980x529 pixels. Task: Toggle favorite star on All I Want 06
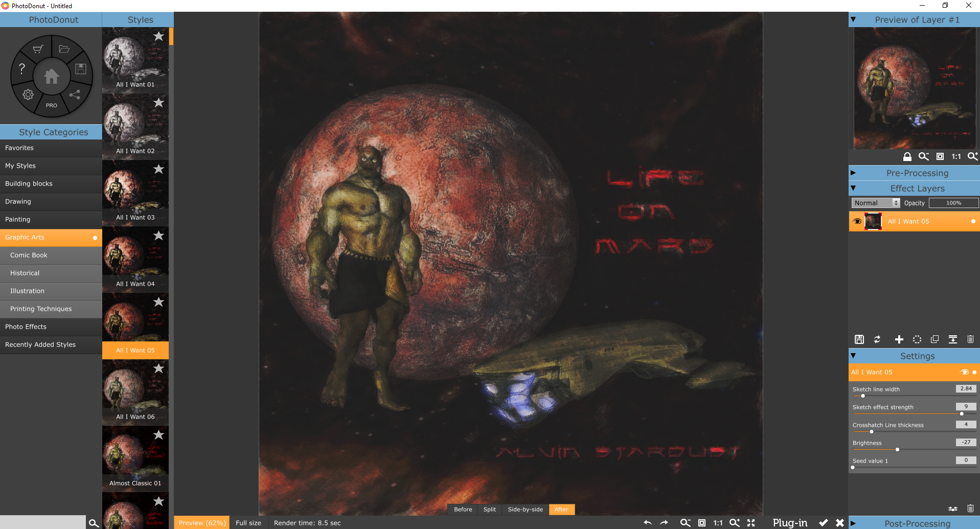159,369
